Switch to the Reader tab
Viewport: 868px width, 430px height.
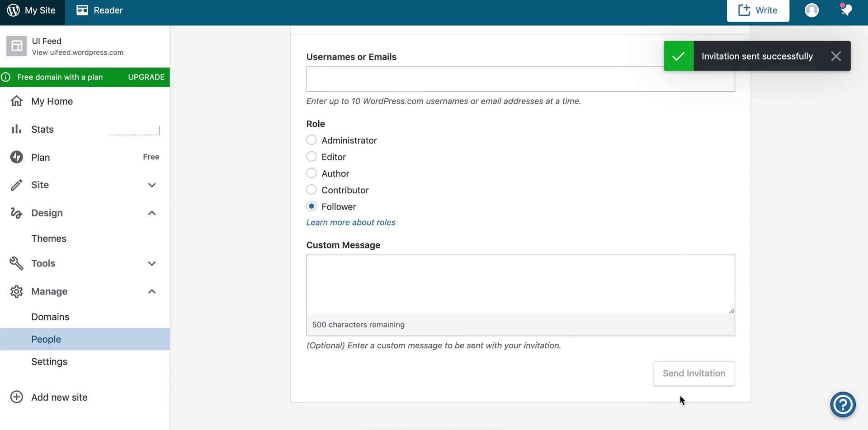click(99, 9)
